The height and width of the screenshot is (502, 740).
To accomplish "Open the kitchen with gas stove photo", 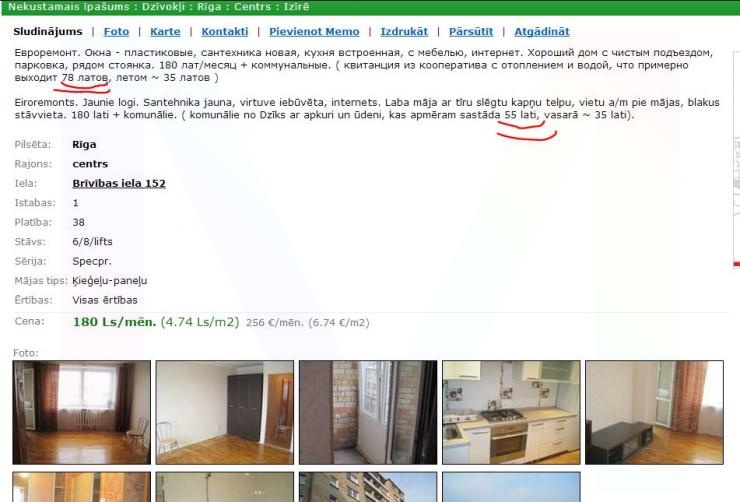I will click(511, 412).
